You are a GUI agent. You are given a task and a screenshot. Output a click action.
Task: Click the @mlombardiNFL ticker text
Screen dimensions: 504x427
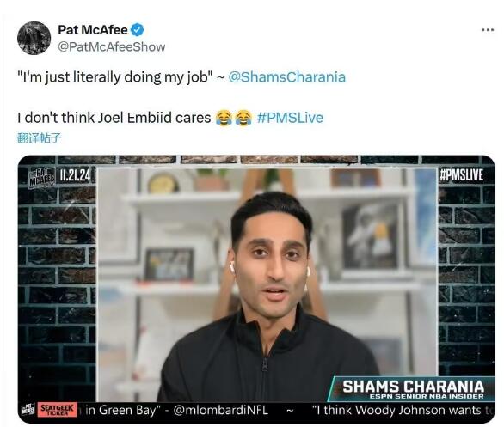(x=220, y=410)
